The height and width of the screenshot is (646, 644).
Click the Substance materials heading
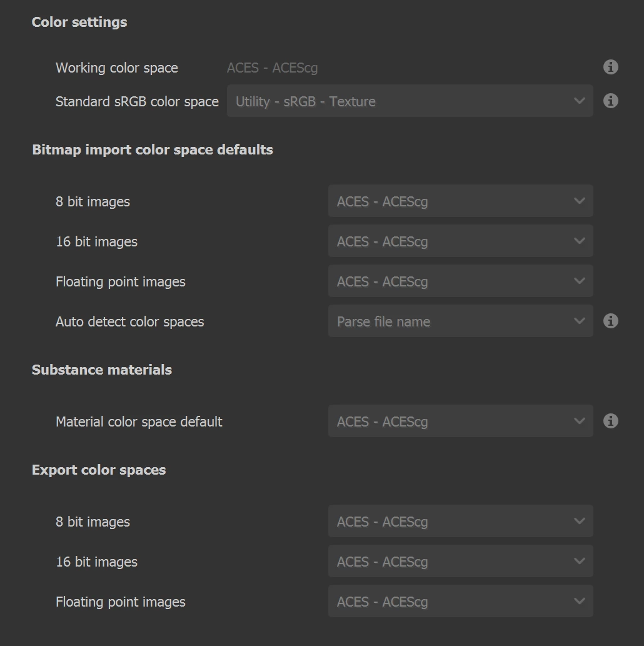tap(102, 370)
